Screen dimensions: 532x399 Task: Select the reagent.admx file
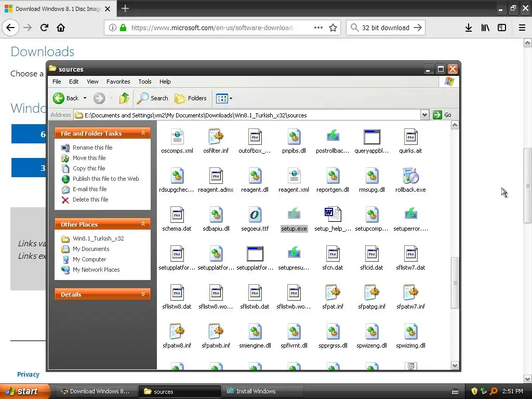(x=216, y=180)
